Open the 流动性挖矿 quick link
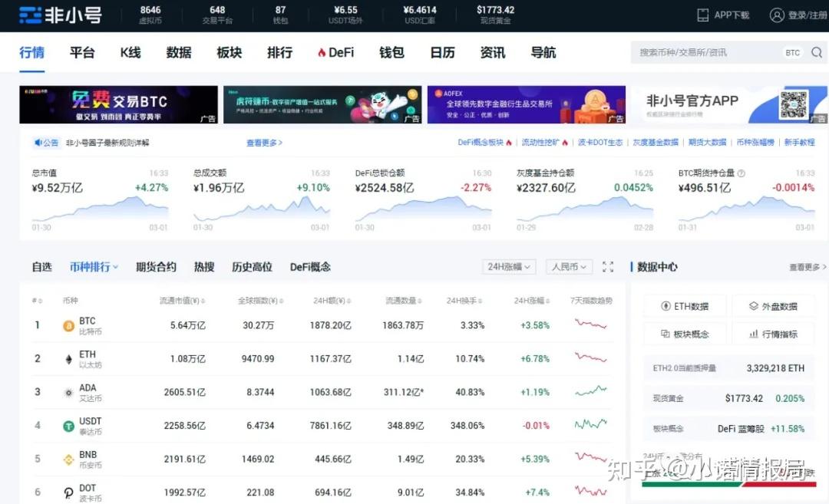 tap(544, 143)
